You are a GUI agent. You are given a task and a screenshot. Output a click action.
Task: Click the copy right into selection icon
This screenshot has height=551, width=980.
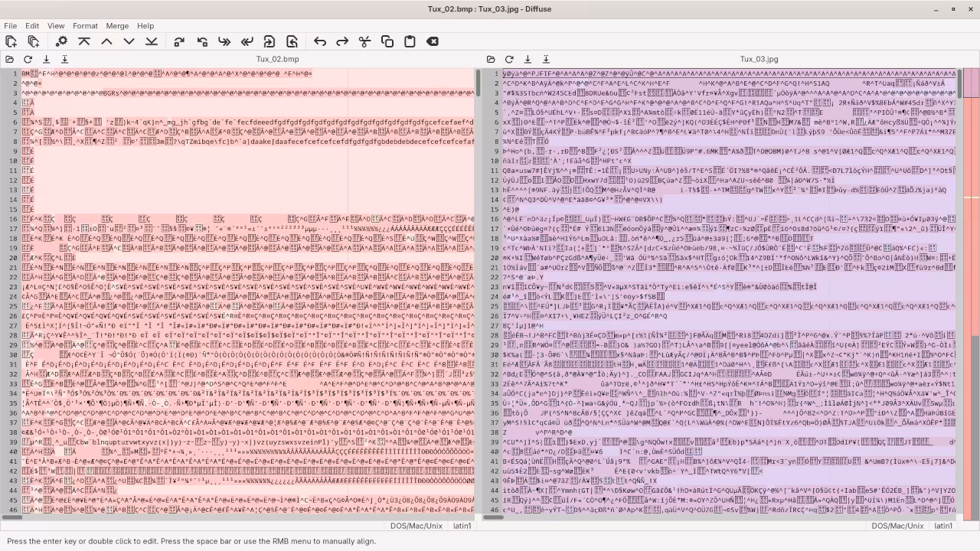(247, 41)
